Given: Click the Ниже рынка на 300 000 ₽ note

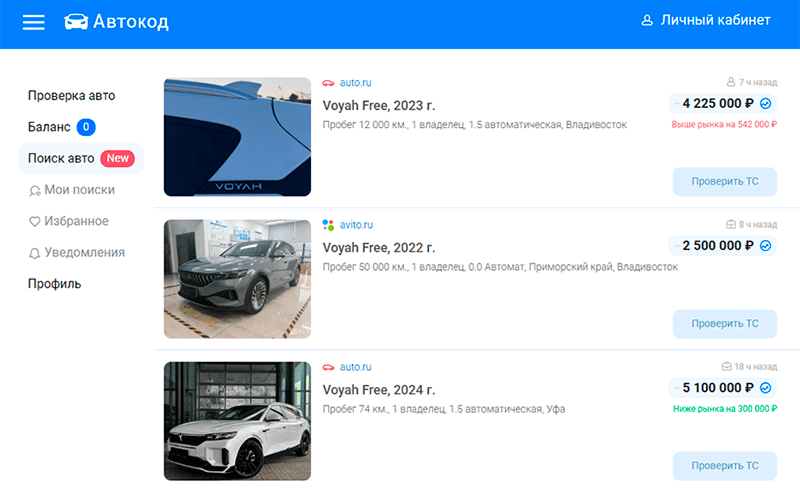Looking at the screenshot, I should 725,409.
